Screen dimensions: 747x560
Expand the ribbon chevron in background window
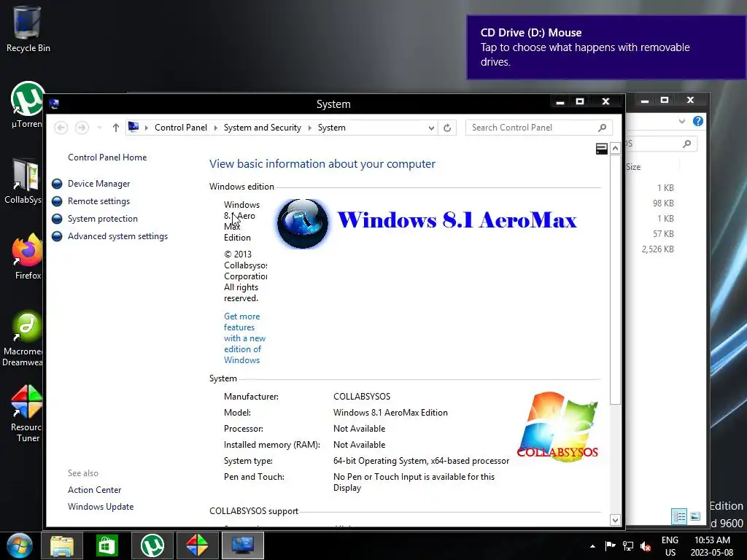[x=682, y=121]
